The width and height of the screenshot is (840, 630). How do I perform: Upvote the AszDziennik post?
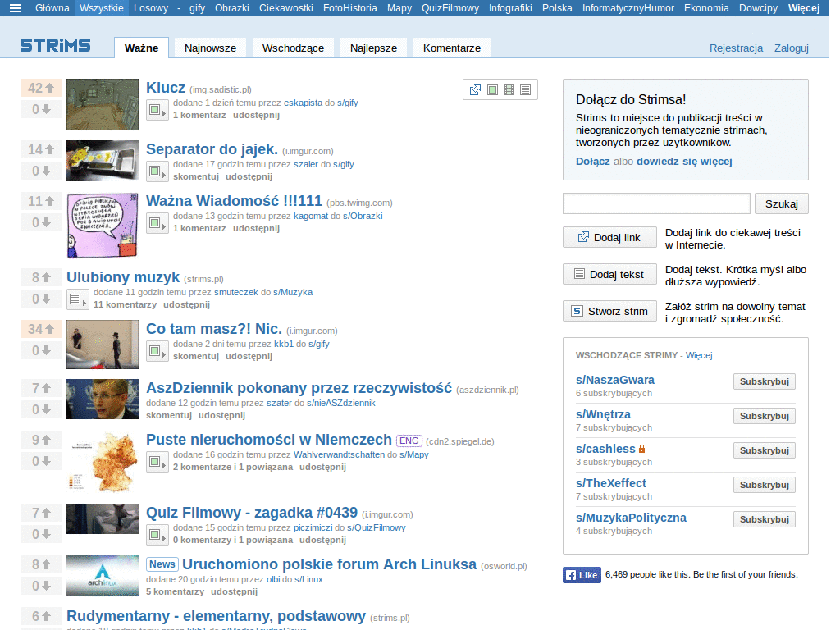(x=41, y=388)
